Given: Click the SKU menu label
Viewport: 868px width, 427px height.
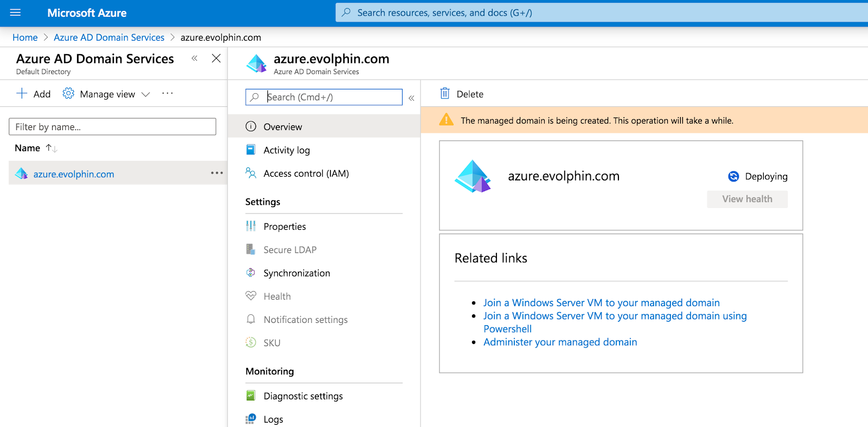Looking at the screenshot, I should (x=272, y=343).
